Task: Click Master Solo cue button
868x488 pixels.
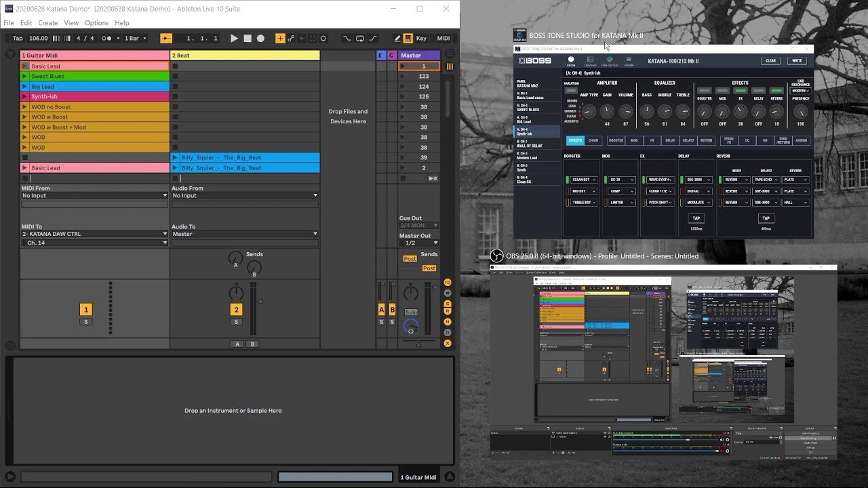Action: click(x=411, y=312)
